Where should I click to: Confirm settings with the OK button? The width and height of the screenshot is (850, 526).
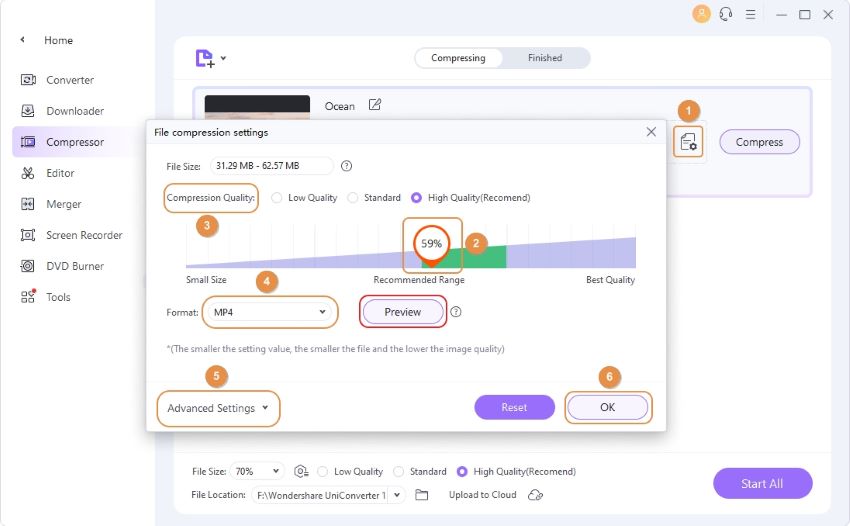(x=608, y=407)
